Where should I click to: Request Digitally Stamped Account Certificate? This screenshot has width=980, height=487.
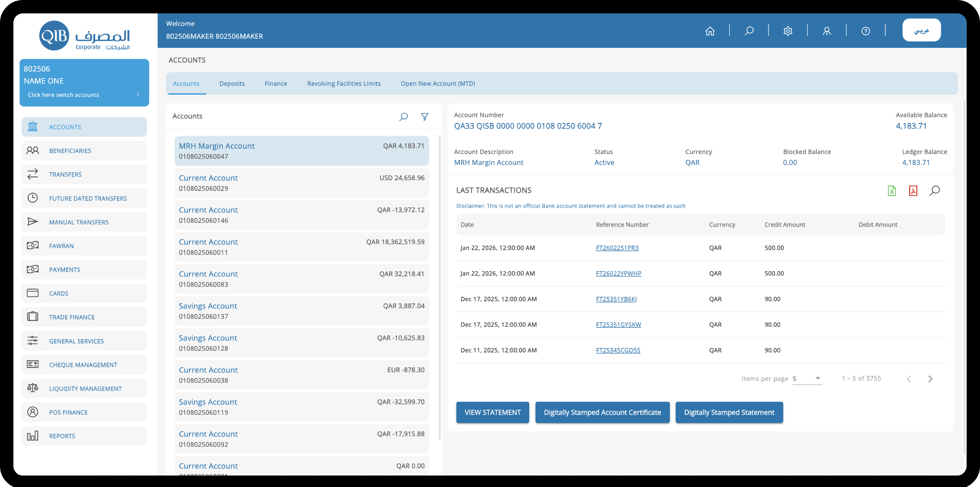pyautogui.click(x=602, y=412)
